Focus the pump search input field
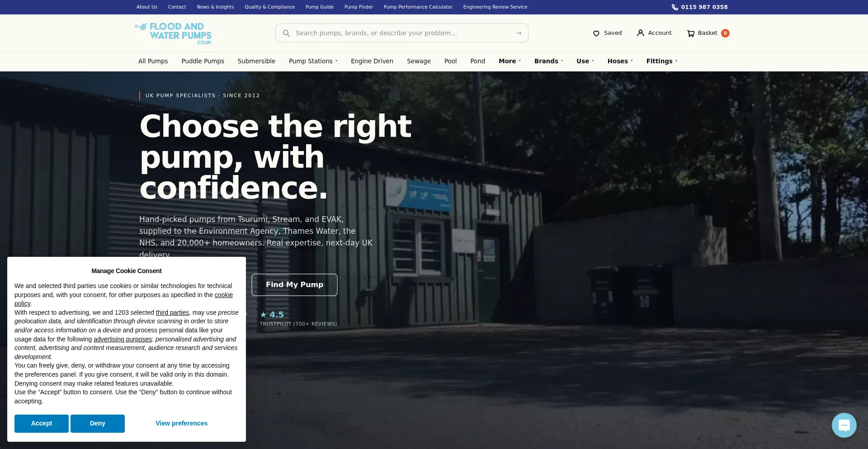Screen dimensions: 868x449 (402, 33)
